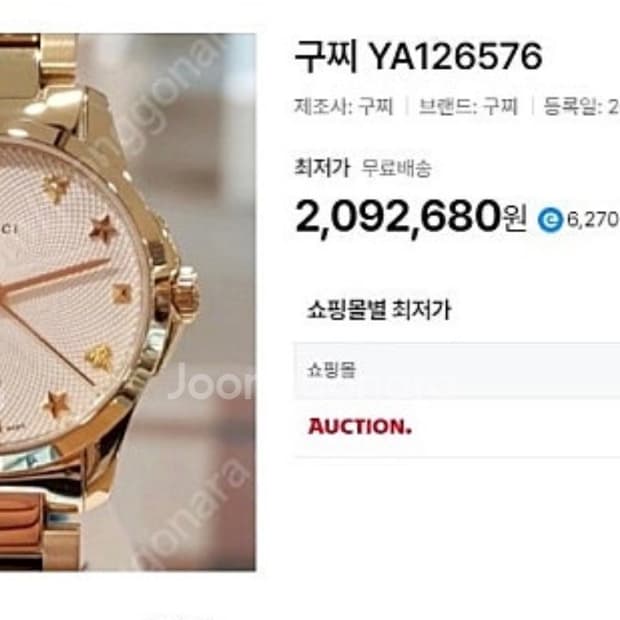Click the 원 currency symbol after price

(515, 219)
